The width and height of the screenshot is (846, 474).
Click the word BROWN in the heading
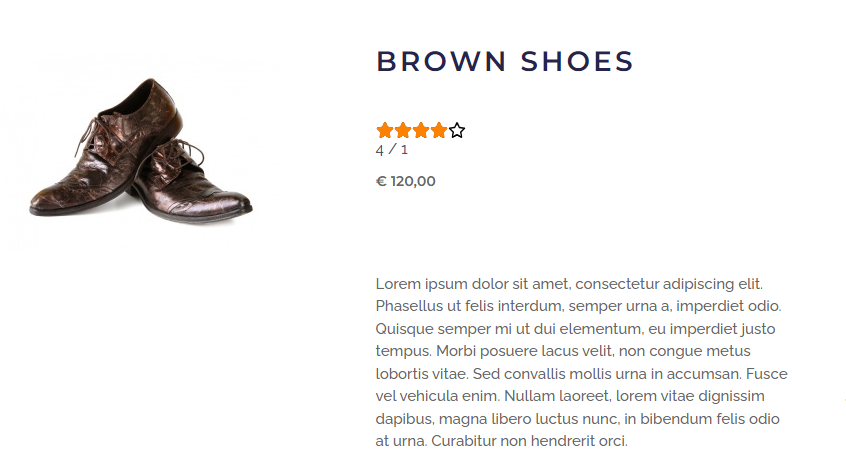(441, 61)
